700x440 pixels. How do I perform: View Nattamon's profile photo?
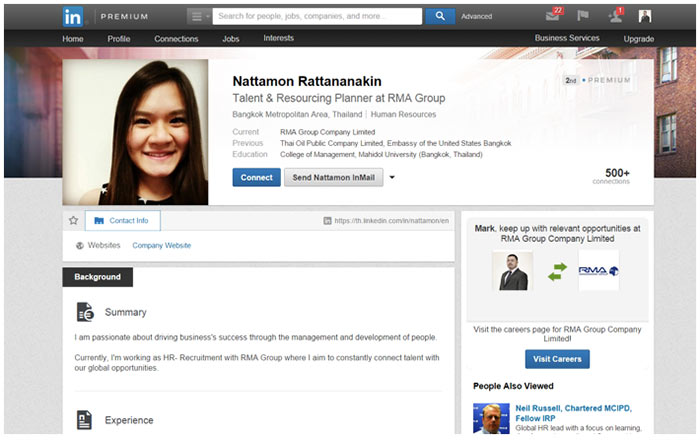[135, 132]
